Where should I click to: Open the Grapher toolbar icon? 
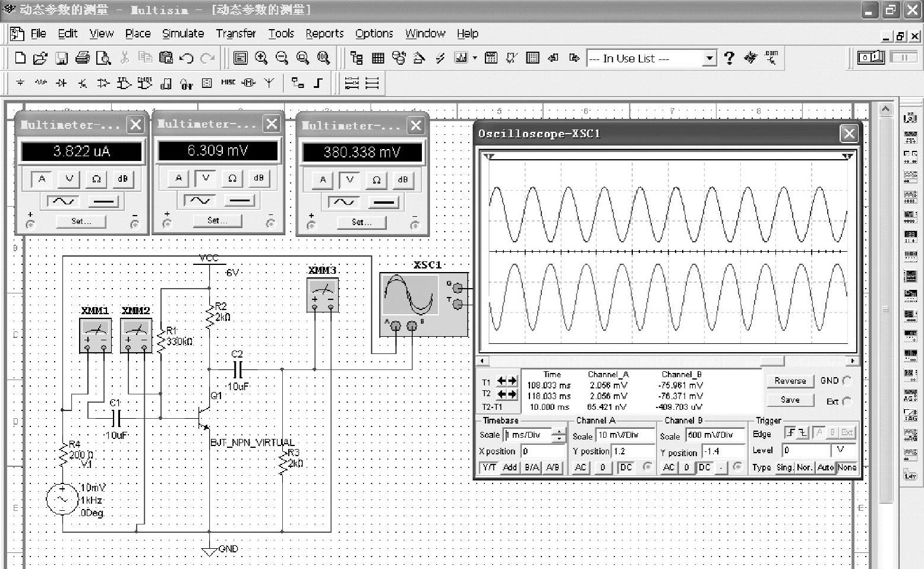pyautogui.click(x=461, y=58)
